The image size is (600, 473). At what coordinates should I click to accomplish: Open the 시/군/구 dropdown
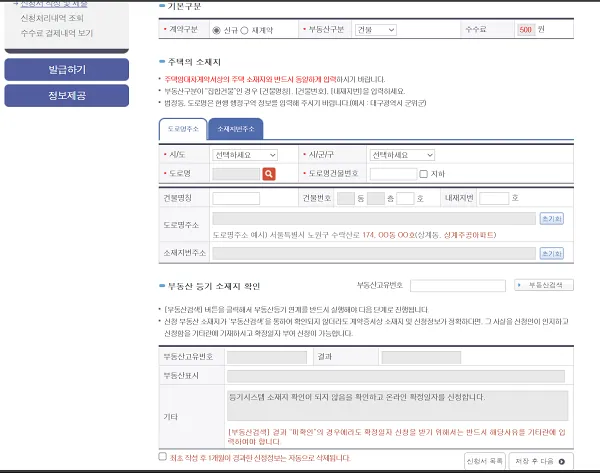(402, 155)
